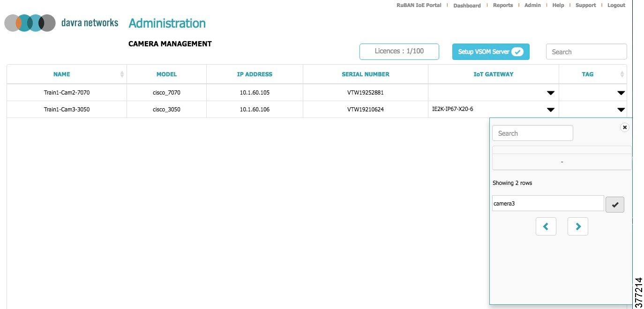Click gateway value IE2K-IP67-X20-6
Image resolution: width=644 pixels, height=309 pixels.
point(453,109)
